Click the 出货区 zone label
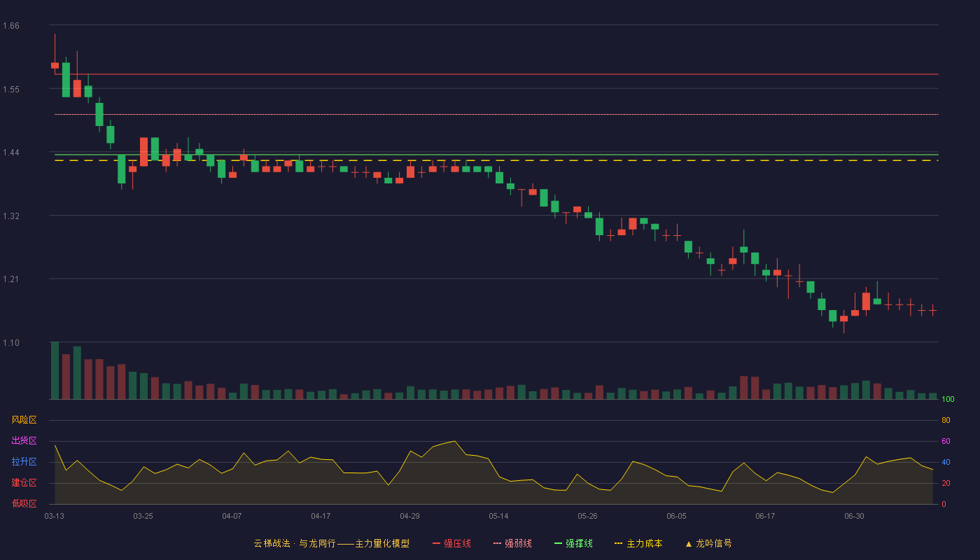Viewport: 980px width, 560px height. [24, 441]
